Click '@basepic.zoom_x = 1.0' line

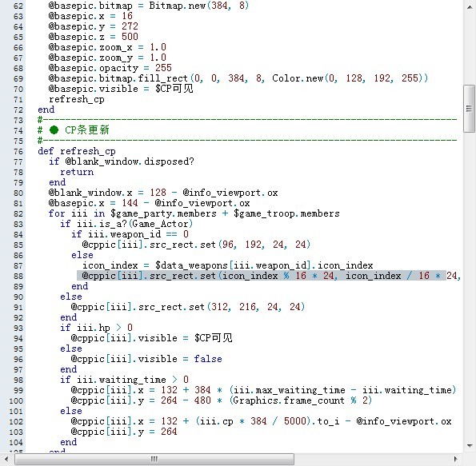[107, 47]
